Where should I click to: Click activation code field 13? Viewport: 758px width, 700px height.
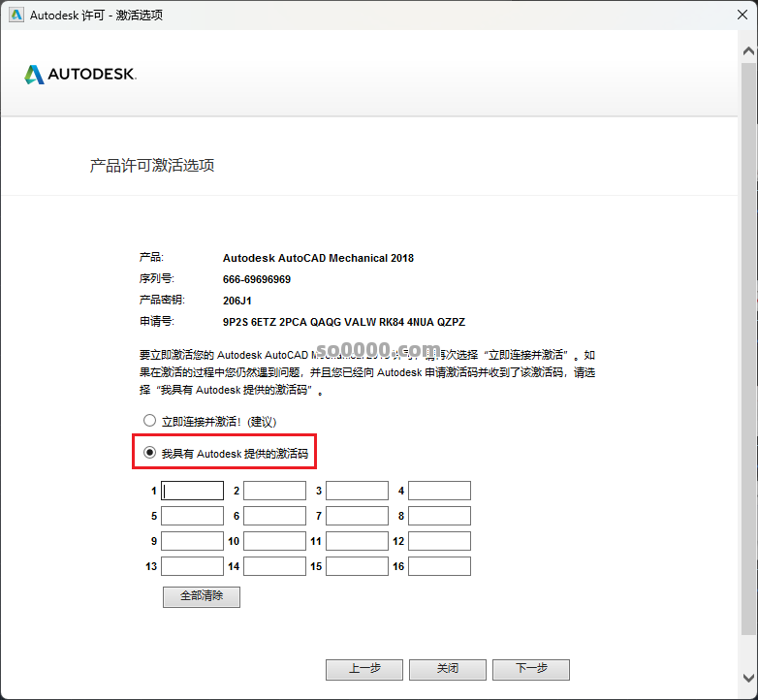click(x=192, y=566)
